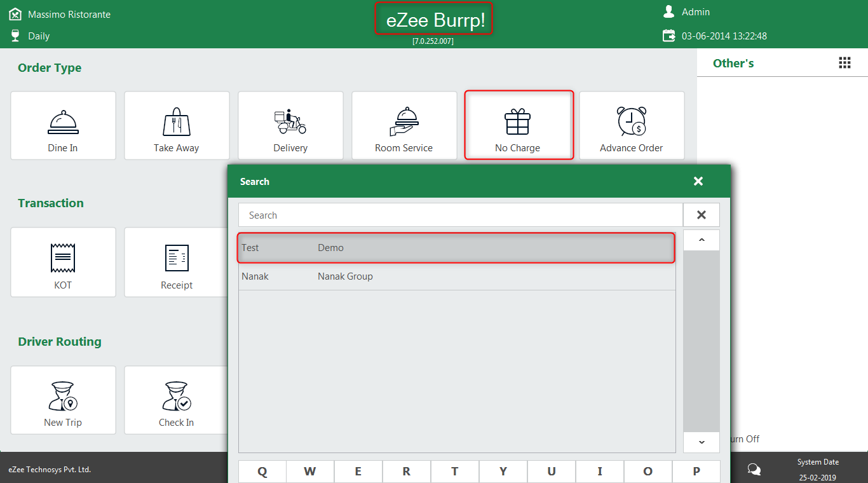Viewport: 868px width, 483px height.
Task: Open driver Check In tile
Action: point(176,400)
